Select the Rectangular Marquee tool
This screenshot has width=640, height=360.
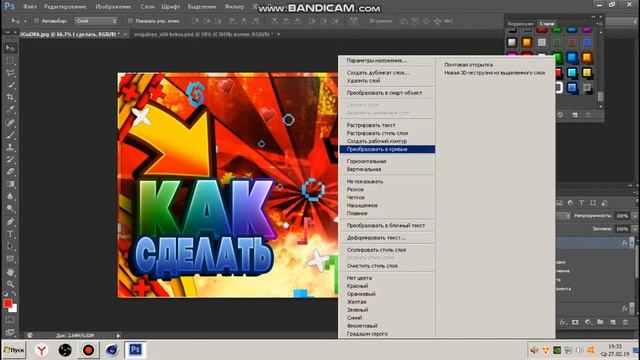point(10,60)
